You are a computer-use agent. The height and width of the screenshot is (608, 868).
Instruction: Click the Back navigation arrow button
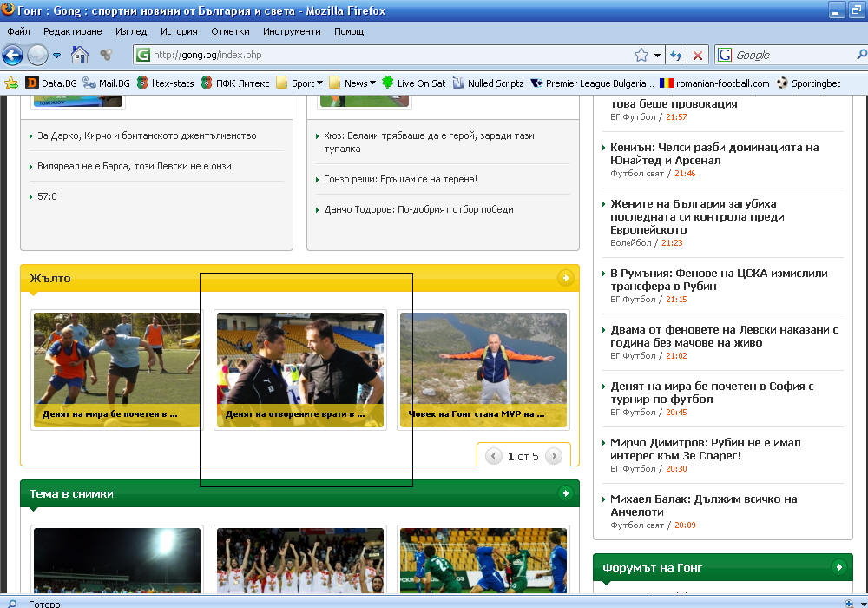(x=13, y=55)
